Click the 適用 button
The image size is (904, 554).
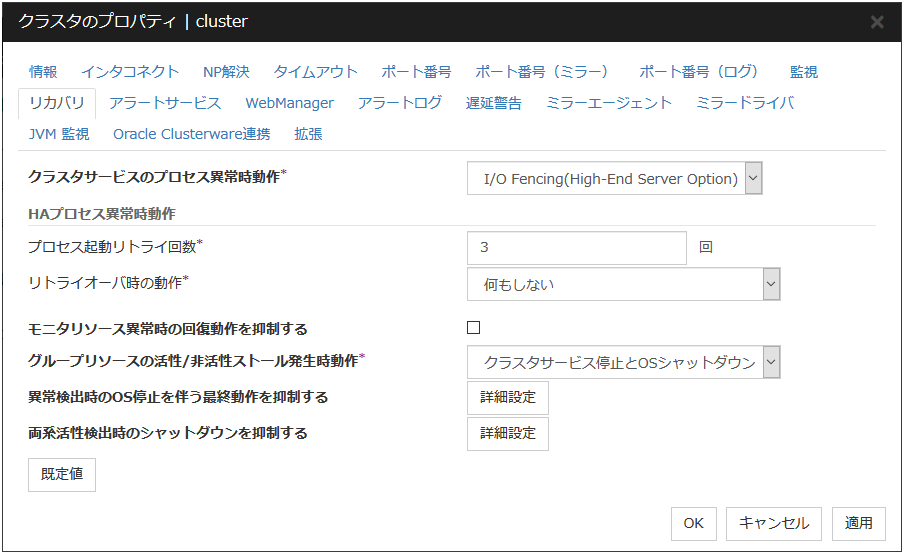858,523
